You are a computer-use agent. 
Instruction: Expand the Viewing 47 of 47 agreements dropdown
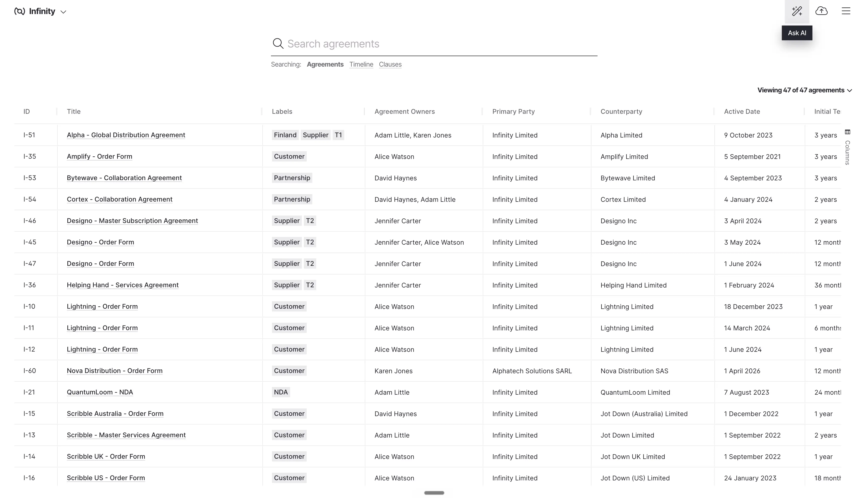[804, 90]
